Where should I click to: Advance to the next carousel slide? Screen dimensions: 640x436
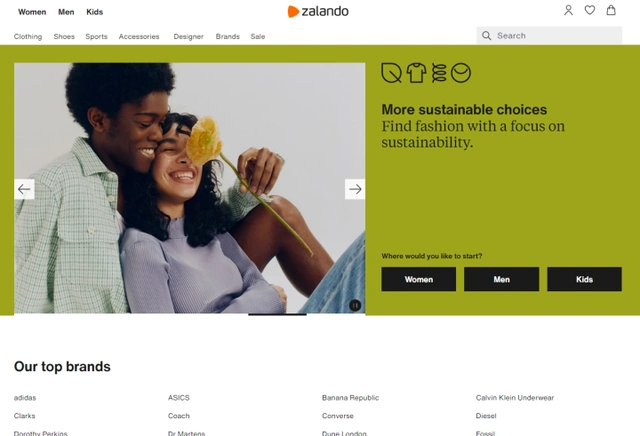pos(355,189)
